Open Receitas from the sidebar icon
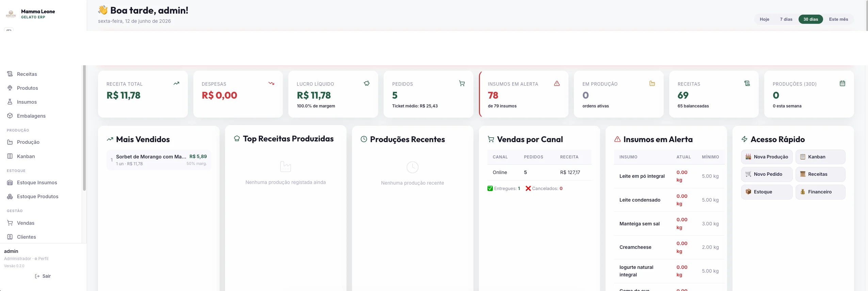Viewport: 868px width, 291px height. [x=10, y=74]
